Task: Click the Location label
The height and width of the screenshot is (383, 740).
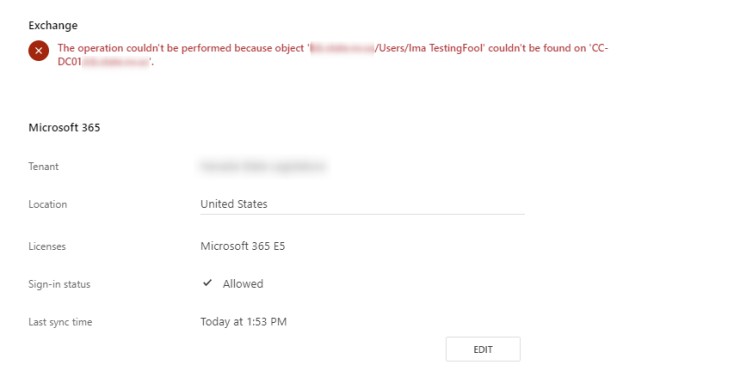Action: [x=48, y=204]
